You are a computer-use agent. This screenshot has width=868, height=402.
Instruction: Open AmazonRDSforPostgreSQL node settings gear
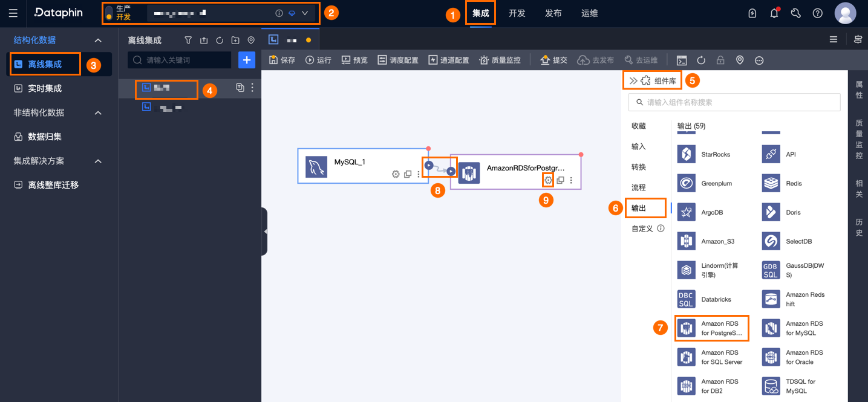tap(548, 180)
